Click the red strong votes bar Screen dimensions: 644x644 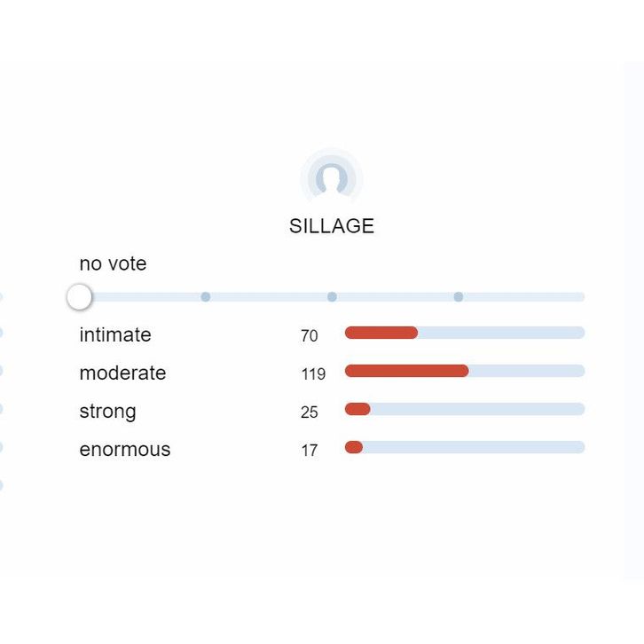pos(357,409)
